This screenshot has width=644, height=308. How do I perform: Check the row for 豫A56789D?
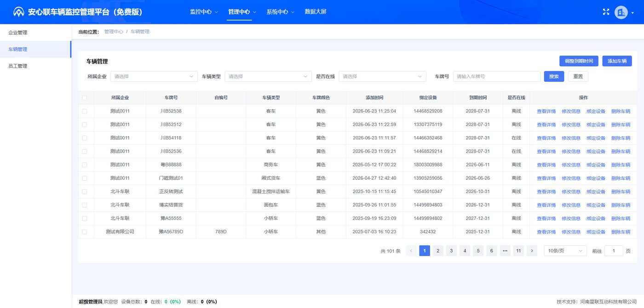(84, 232)
